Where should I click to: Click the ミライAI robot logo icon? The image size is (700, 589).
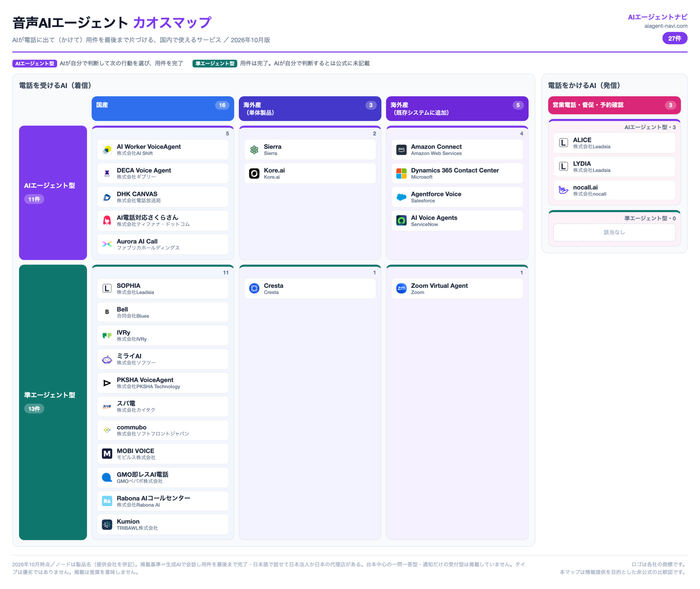pyautogui.click(x=107, y=359)
